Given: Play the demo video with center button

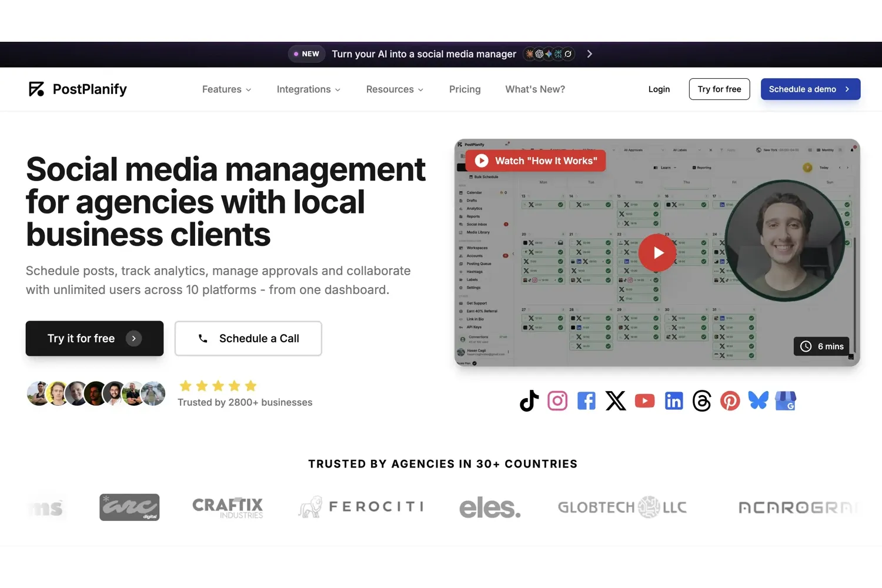Looking at the screenshot, I should click(x=657, y=253).
